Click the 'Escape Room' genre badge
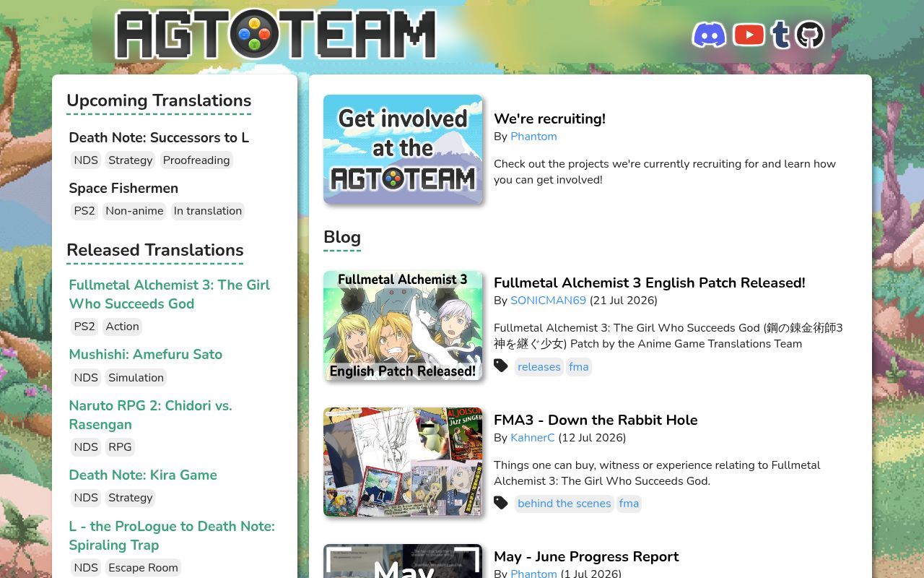This screenshot has width=924, height=578. 143,568
